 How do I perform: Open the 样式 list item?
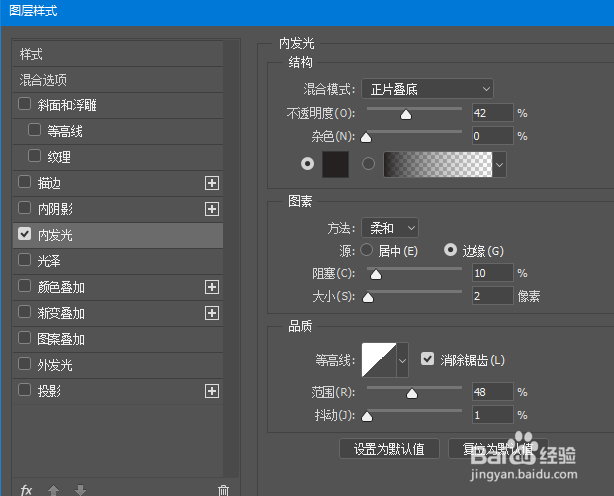[117, 54]
